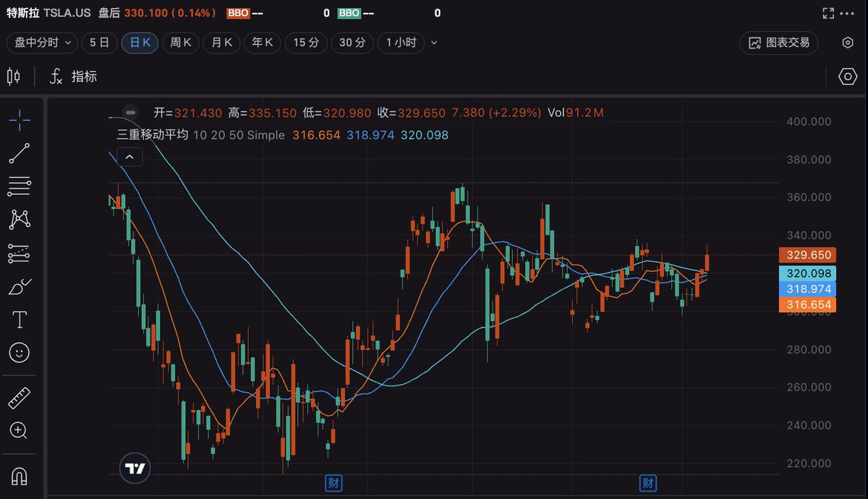868x499 pixels.
Task: Click the 收=329.650 close value
Action: point(412,113)
